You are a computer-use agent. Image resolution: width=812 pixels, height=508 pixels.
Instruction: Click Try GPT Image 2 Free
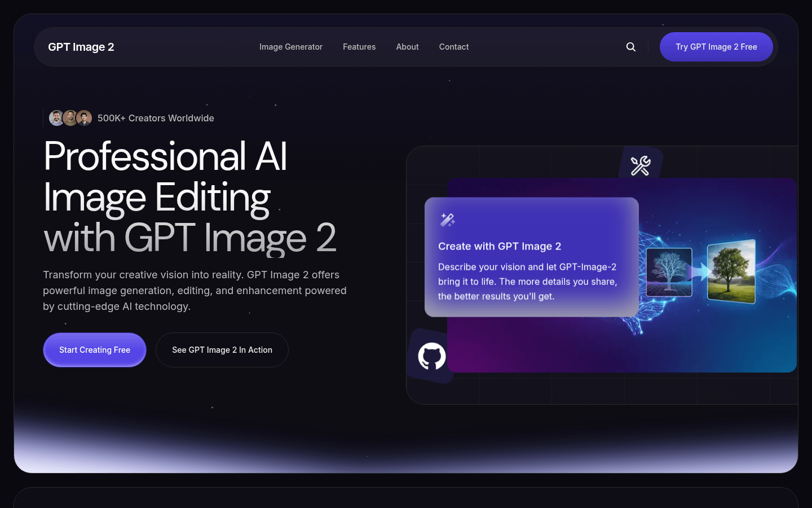point(716,47)
